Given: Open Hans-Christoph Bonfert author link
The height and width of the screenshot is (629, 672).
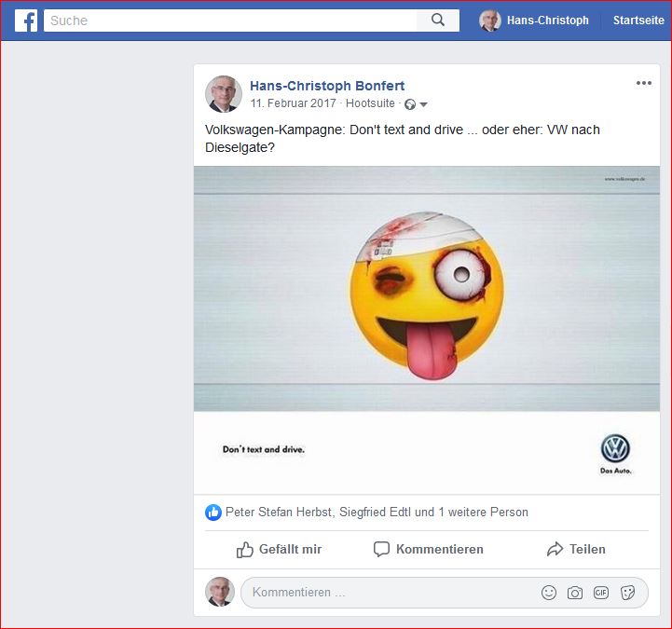Looking at the screenshot, I should pyautogui.click(x=327, y=86).
